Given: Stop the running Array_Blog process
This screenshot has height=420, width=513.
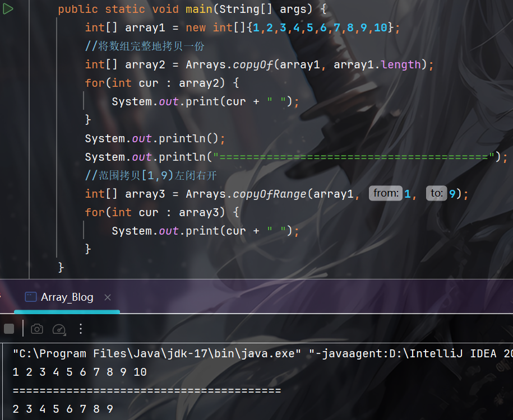Looking at the screenshot, I should coord(9,329).
